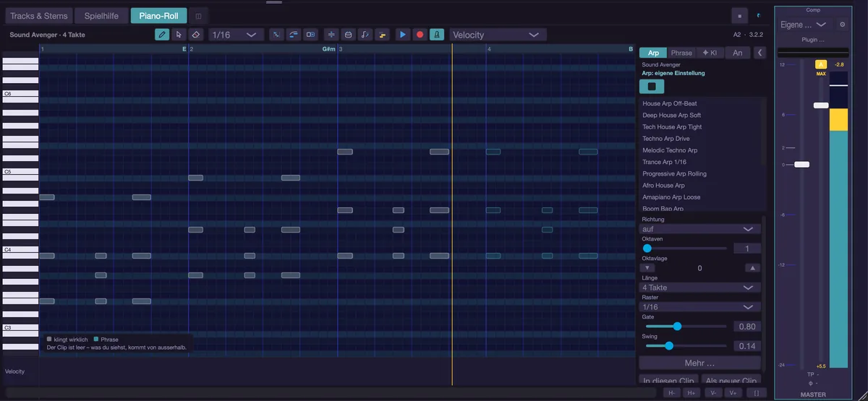Click the curve/glide tool icon

pos(294,35)
